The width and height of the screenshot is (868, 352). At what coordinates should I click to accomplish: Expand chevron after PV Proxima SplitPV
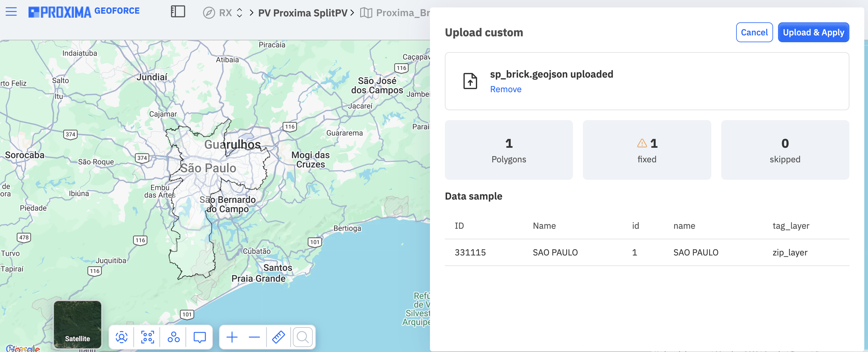tap(352, 13)
